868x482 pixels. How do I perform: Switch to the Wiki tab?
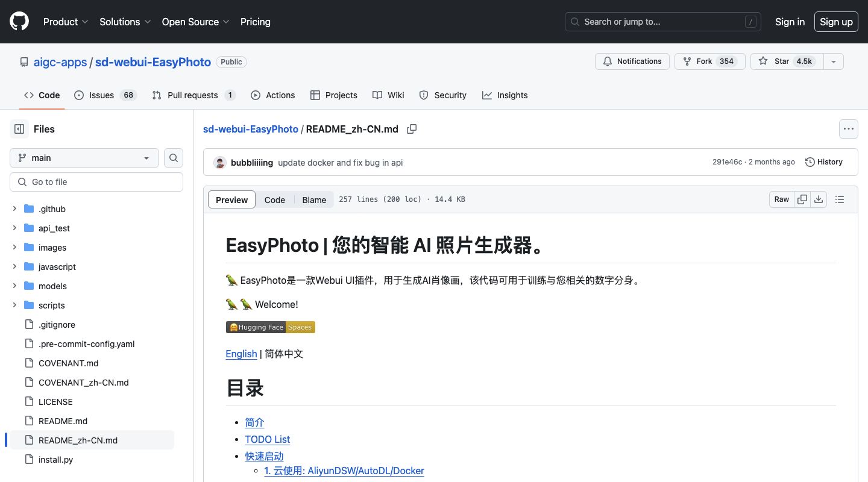coord(388,95)
